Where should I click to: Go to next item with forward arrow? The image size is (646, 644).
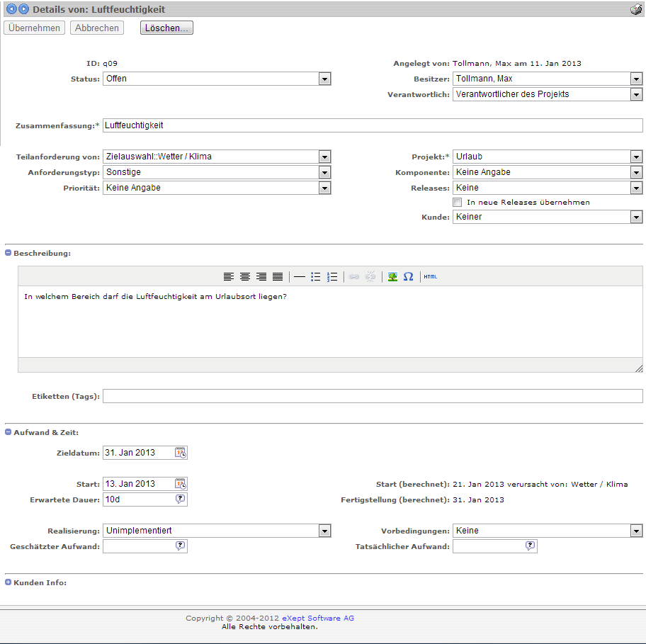24,10
